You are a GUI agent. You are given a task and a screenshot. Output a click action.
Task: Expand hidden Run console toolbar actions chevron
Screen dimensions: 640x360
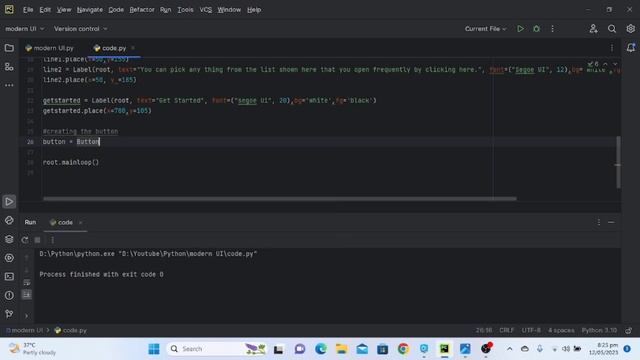coord(27,316)
